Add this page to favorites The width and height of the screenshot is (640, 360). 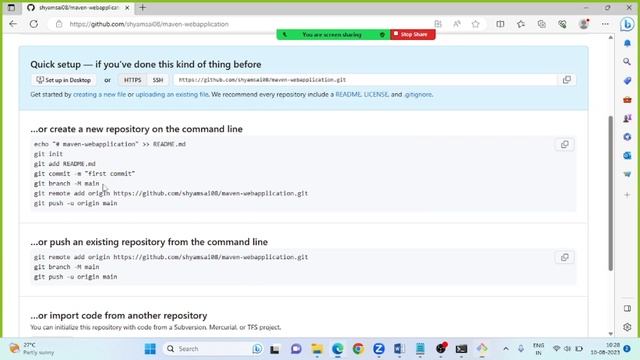476,24
